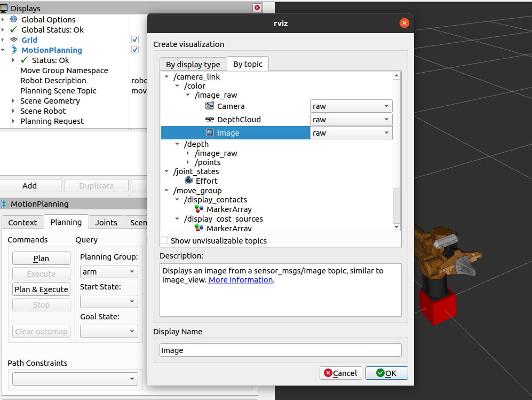Click topic list scrollbar down arrow

click(396, 227)
